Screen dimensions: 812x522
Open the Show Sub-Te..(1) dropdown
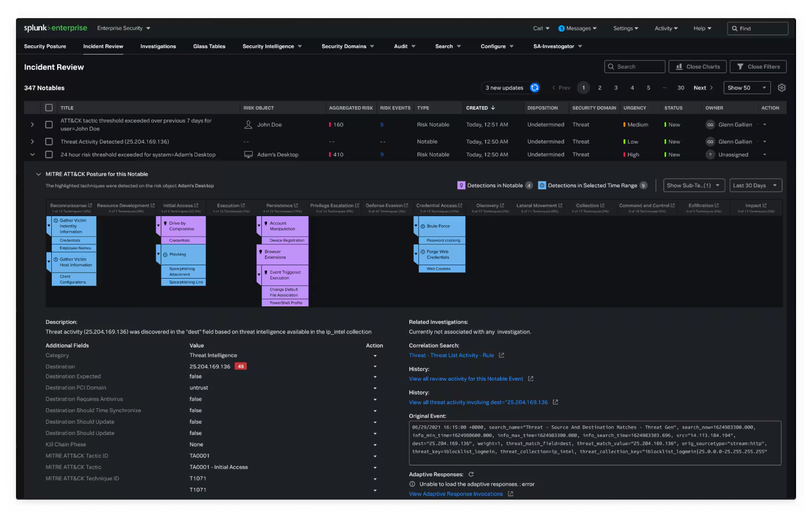click(694, 185)
